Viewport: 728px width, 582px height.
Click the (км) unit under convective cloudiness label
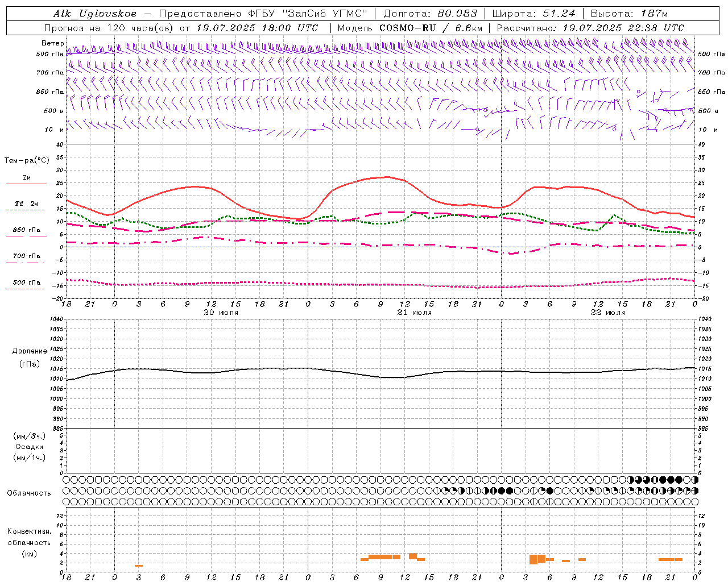click(x=30, y=554)
